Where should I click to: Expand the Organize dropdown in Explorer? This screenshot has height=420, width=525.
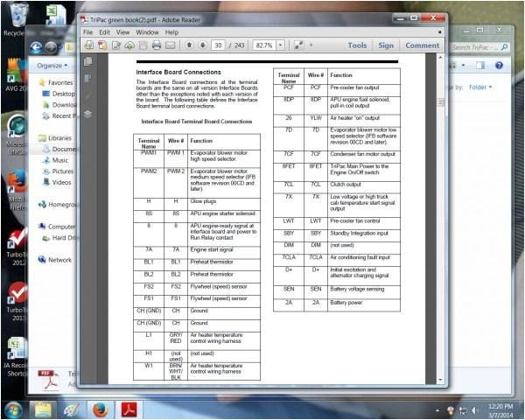coord(52,65)
